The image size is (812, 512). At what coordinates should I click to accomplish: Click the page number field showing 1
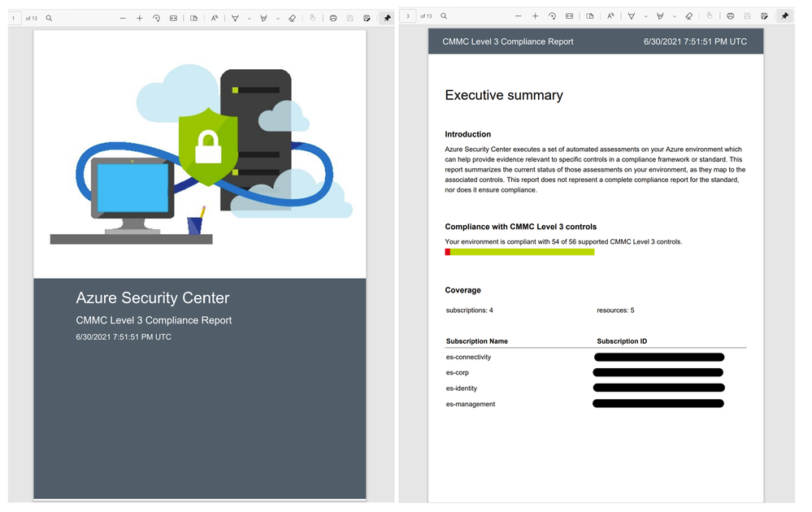(14, 18)
